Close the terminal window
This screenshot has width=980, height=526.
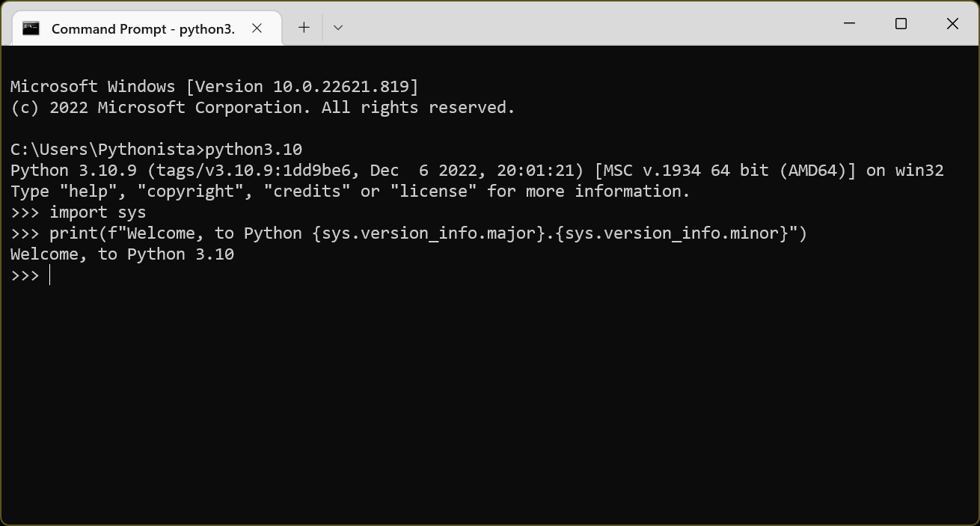point(952,24)
